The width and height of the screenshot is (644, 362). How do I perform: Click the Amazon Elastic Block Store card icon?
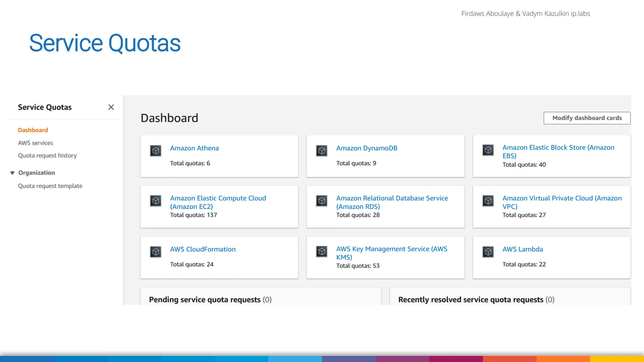click(488, 150)
